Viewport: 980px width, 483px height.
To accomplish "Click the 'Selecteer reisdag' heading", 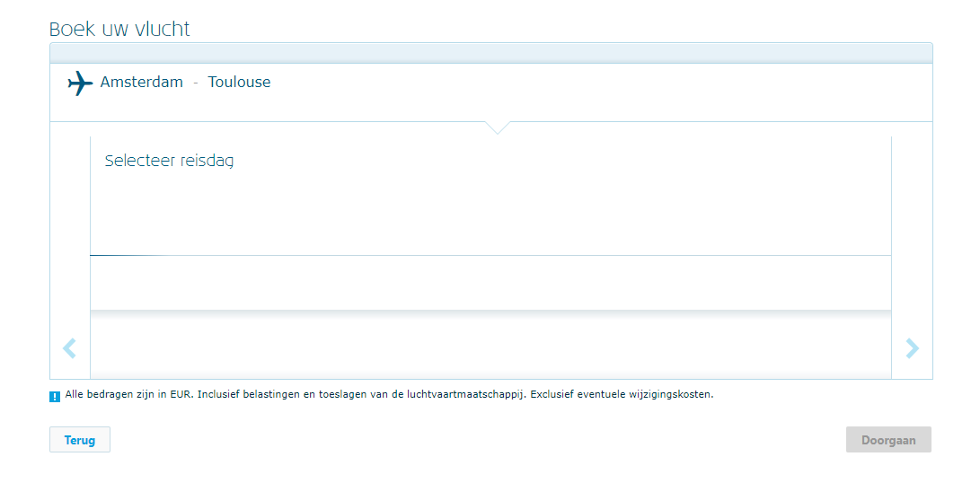I will 169,162.
